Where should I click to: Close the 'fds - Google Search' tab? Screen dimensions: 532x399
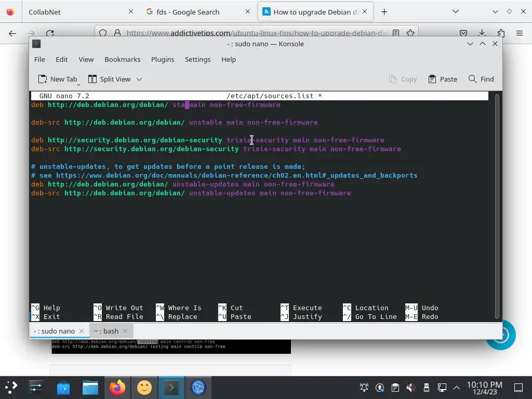[248, 11]
